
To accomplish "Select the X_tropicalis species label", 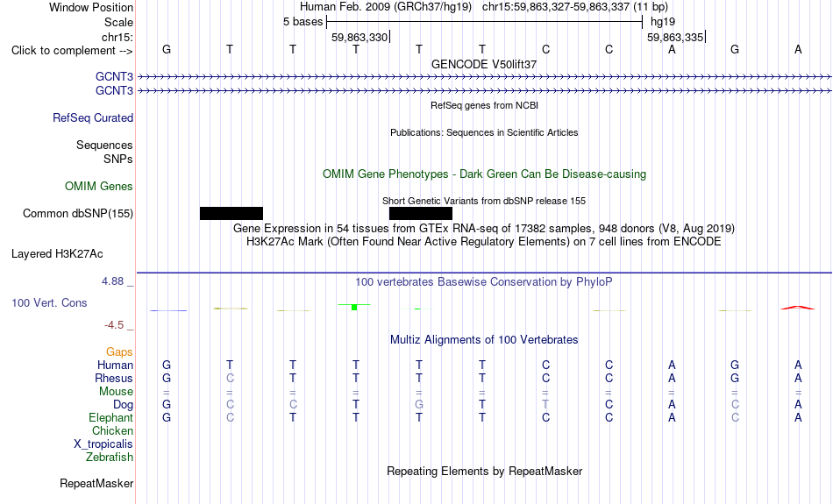I will coord(103,444).
